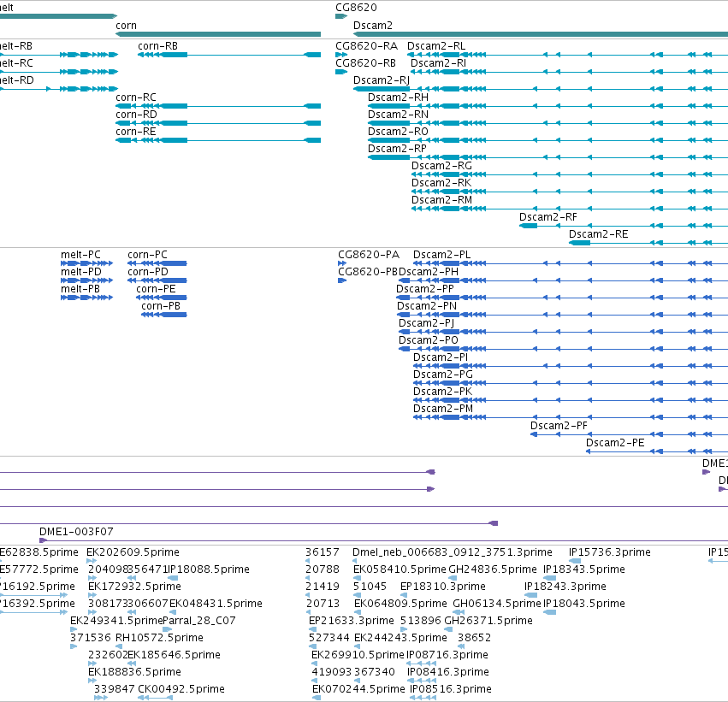
Task: Click the Dscam2-RI transcript label
Action: click(439, 63)
